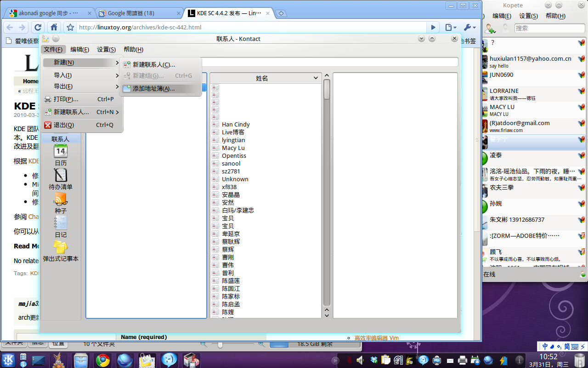Expand the 导出(E) export submenu

click(82, 86)
